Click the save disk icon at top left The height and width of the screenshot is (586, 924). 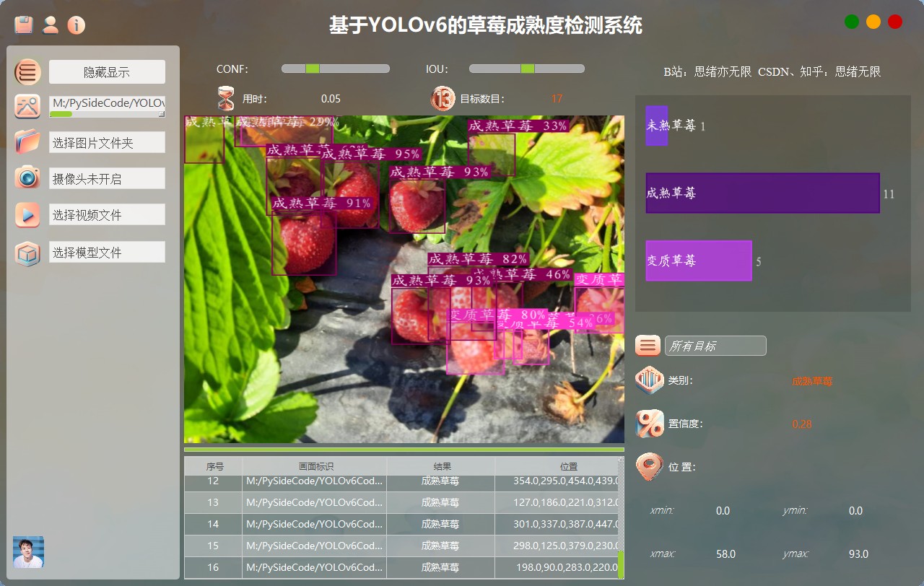[24, 25]
